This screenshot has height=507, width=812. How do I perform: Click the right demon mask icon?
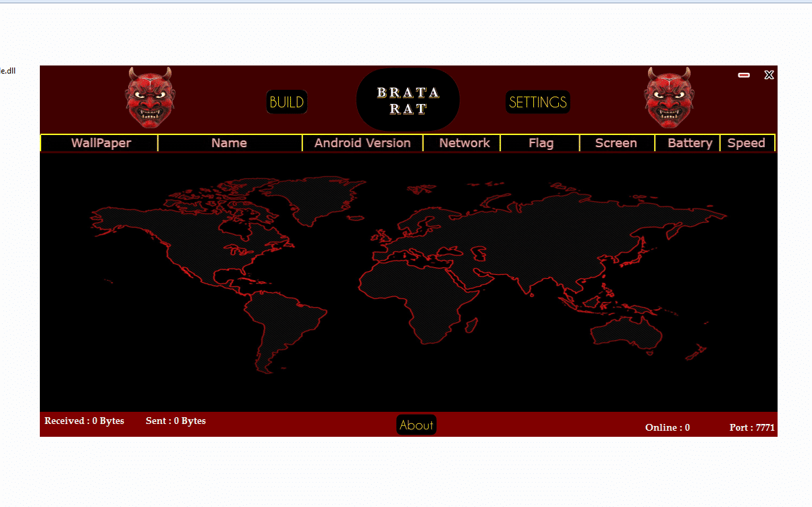(669, 99)
